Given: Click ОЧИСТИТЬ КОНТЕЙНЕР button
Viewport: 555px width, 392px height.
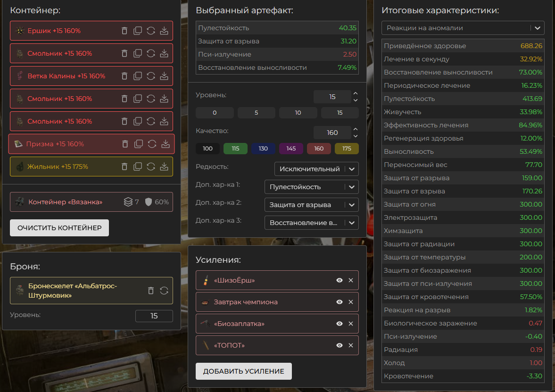Looking at the screenshot, I should point(59,228).
